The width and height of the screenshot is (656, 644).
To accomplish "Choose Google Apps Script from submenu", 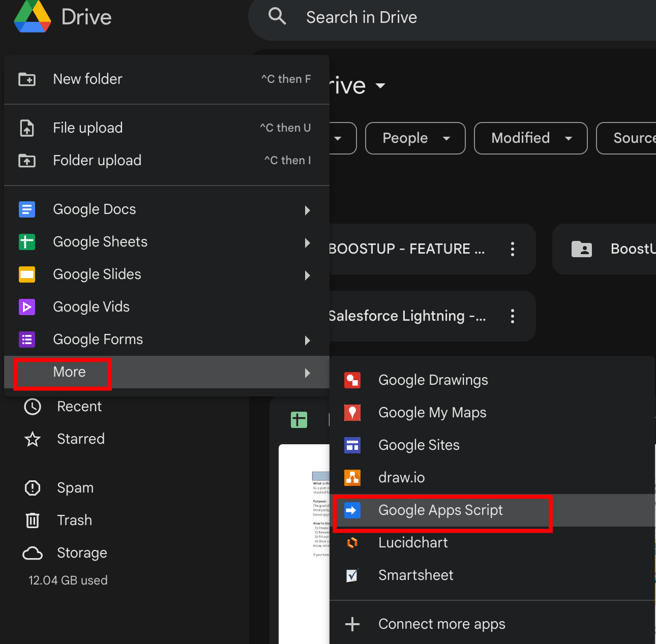I will (x=492, y=510).
